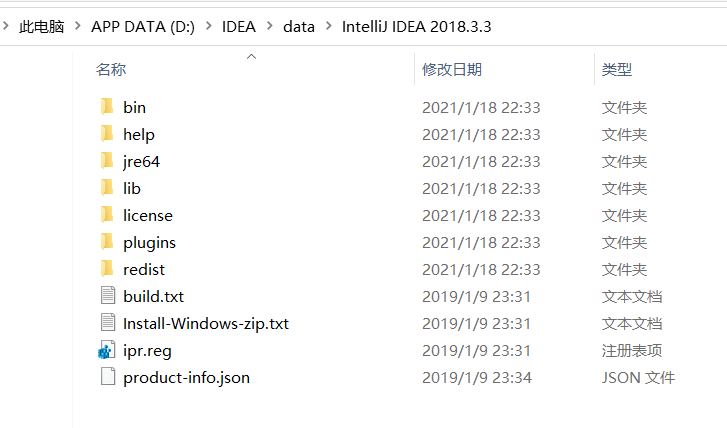Open the chevron after 此电脑 breadcrumb

[x=78, y=26]
